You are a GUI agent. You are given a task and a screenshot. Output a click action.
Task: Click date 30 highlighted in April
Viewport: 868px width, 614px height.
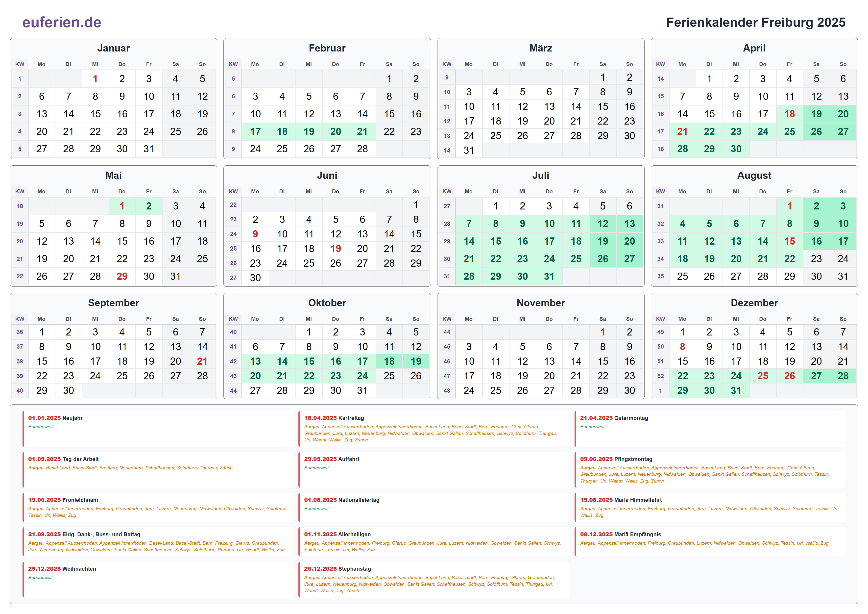[x=736, y=149]
